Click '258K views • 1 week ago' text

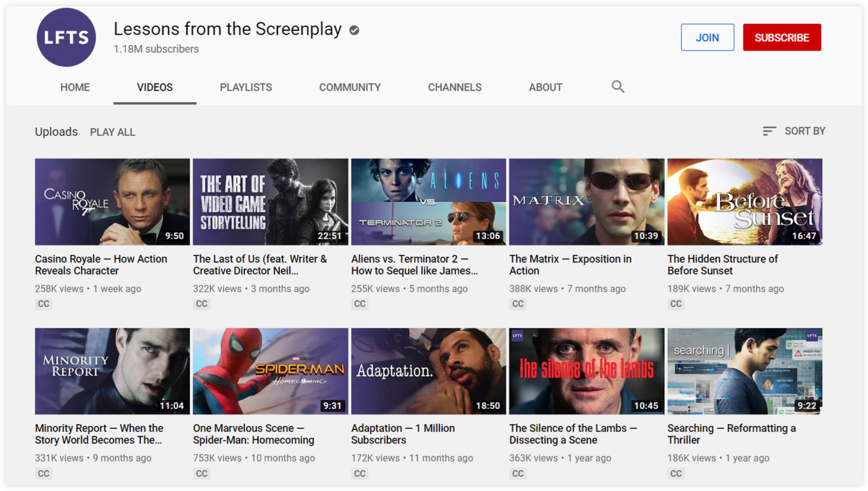88,289
